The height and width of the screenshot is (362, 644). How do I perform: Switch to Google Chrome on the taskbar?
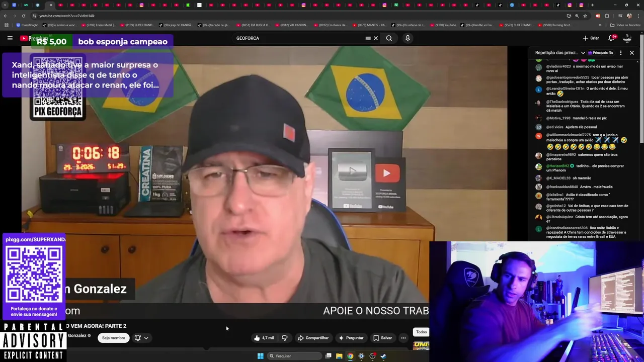350,356
